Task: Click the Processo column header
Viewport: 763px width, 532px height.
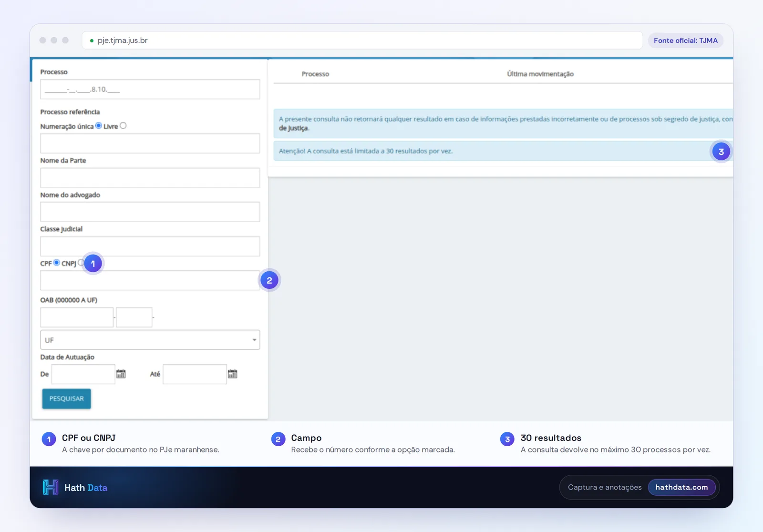Action: click(315, 74)
